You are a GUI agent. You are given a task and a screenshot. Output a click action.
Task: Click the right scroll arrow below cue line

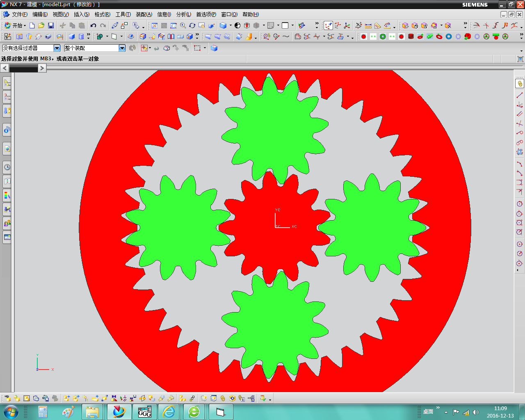42,68
